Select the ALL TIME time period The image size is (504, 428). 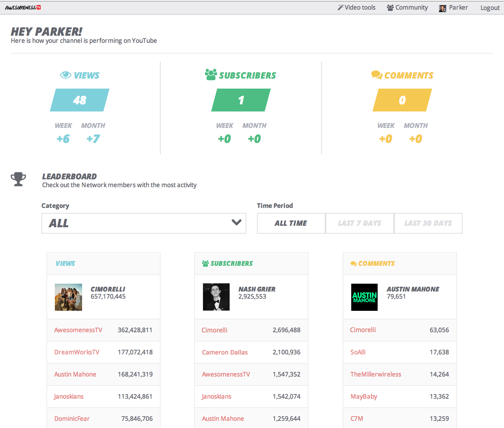[291, 223]
